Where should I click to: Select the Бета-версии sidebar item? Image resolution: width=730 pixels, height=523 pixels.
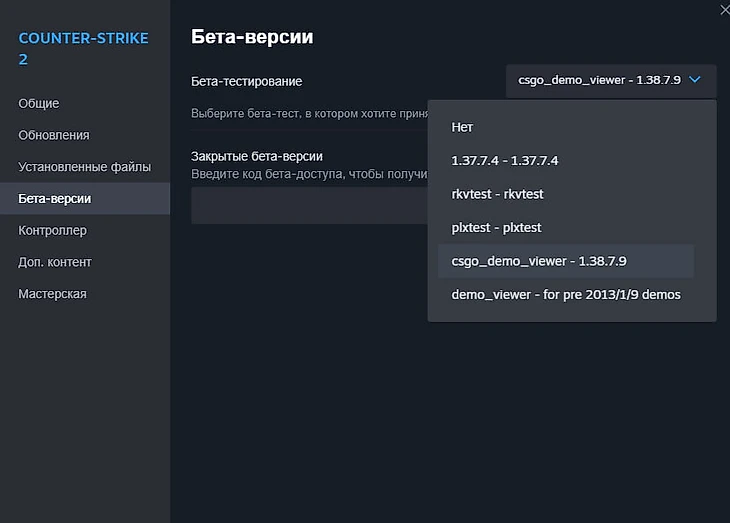(55, 199)
